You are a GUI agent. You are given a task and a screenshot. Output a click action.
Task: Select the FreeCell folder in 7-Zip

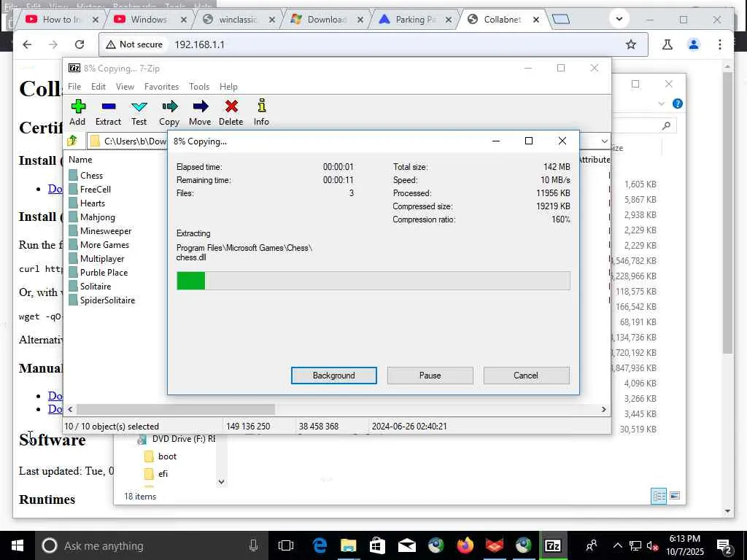90,189
